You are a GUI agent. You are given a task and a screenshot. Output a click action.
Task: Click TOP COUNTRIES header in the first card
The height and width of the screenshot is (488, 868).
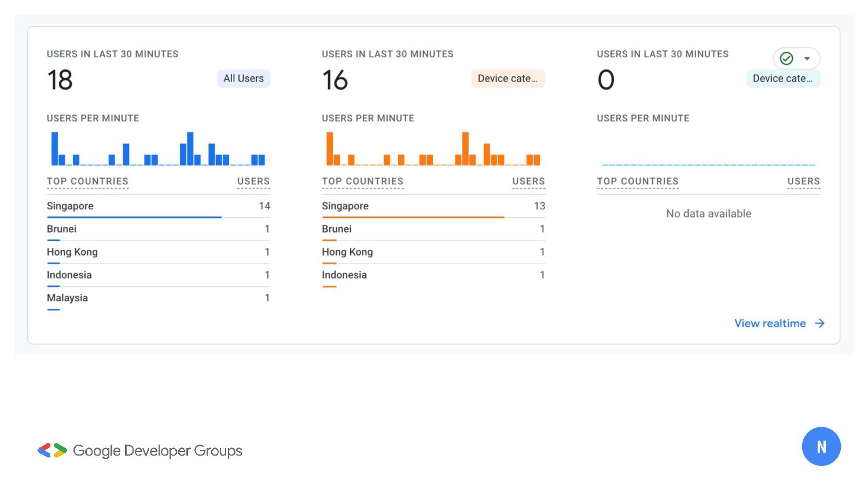pyautogui.click(x=87, y=181)
